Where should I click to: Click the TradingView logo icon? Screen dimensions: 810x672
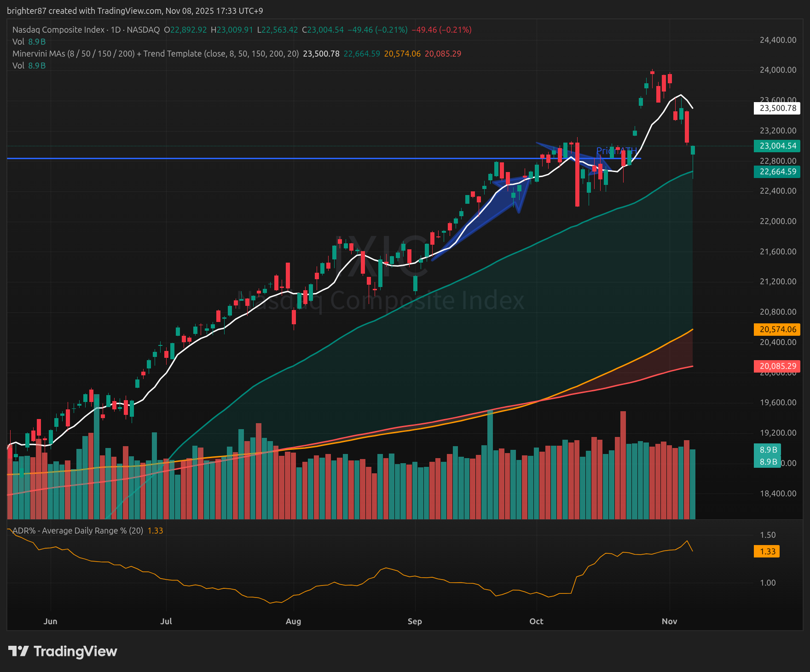click(x=18, y=651)
